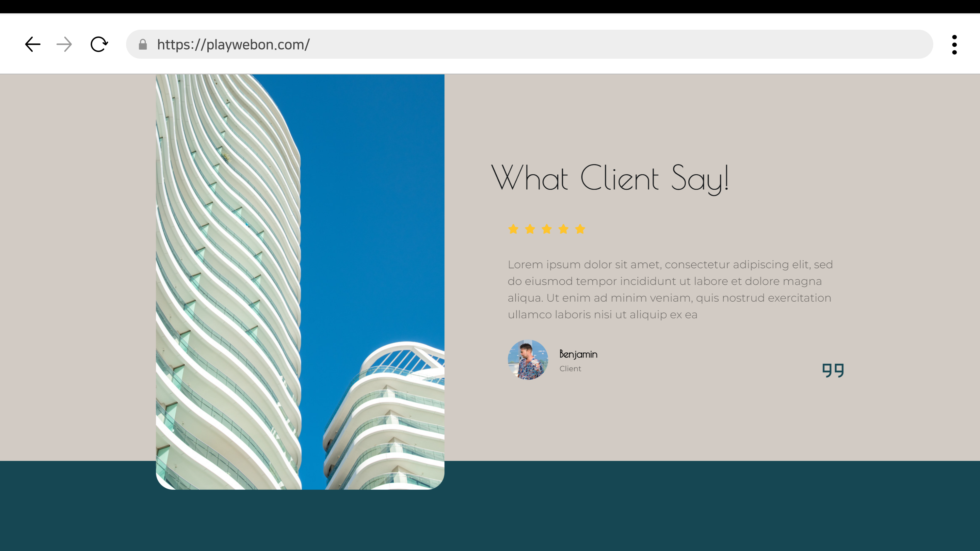Click the first yellow rating star

click(x=513, y=229)
